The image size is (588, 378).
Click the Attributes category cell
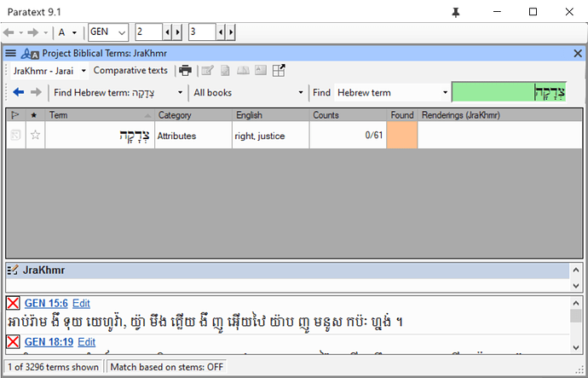[193, 135]
